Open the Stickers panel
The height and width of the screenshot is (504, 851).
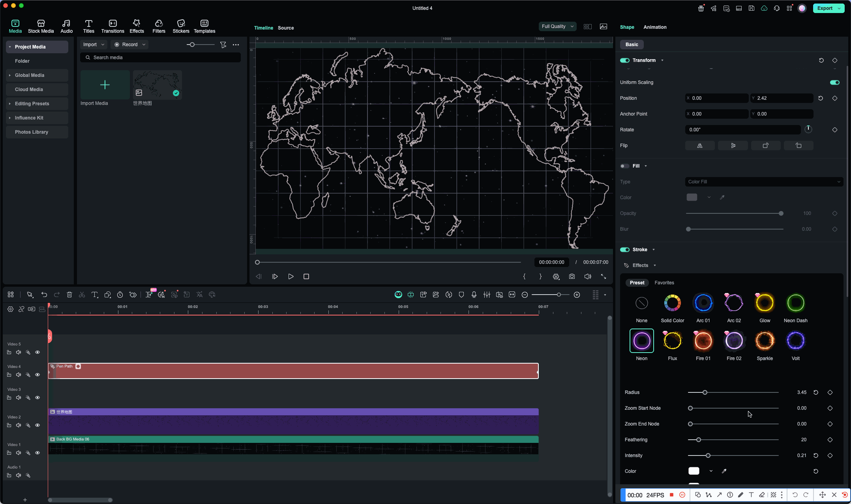click(x=181, y=26)
